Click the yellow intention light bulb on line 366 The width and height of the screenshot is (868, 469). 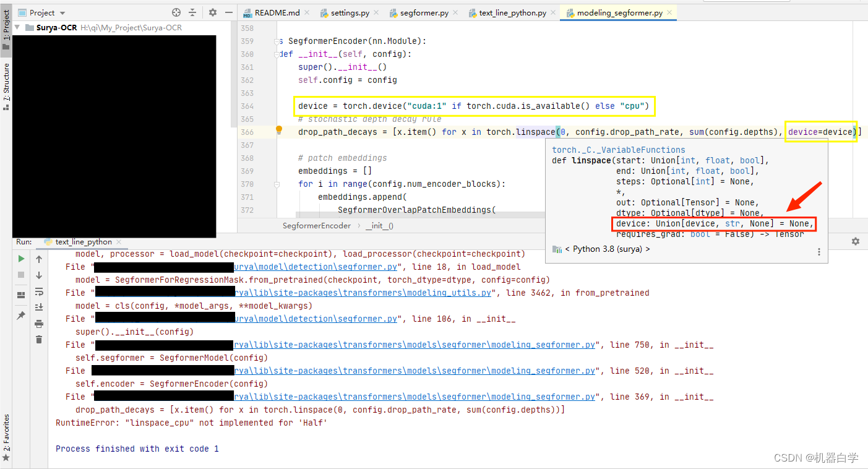(279, 131)
